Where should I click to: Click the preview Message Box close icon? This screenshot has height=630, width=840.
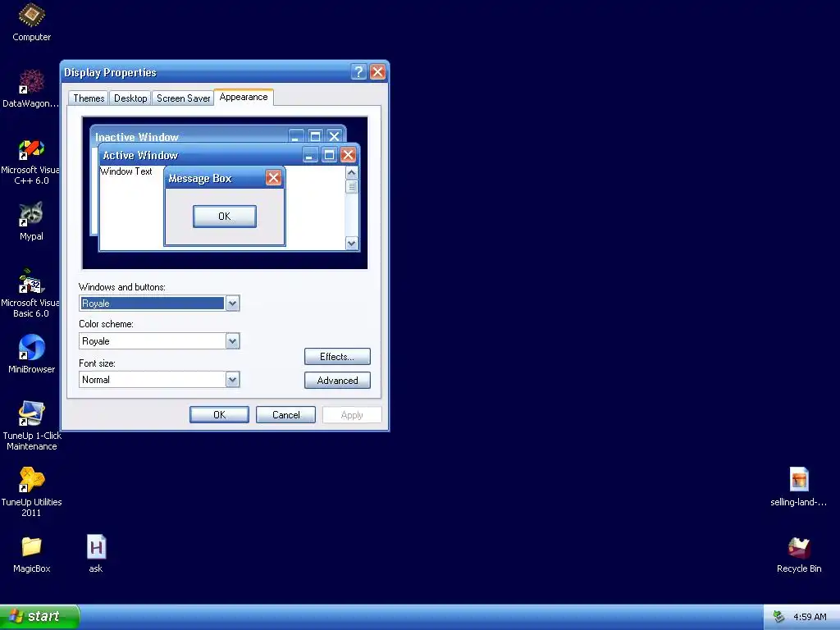pyautogui.click(x=274, y=178)
